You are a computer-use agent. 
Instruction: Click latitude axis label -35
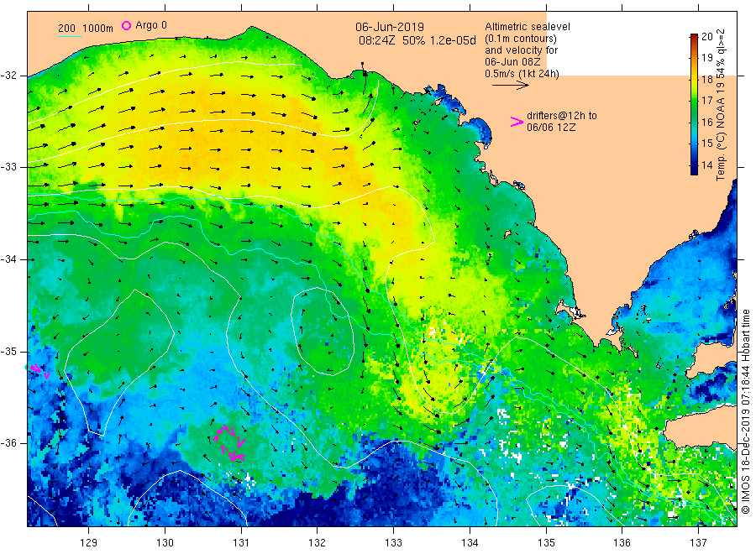(8, 351)
